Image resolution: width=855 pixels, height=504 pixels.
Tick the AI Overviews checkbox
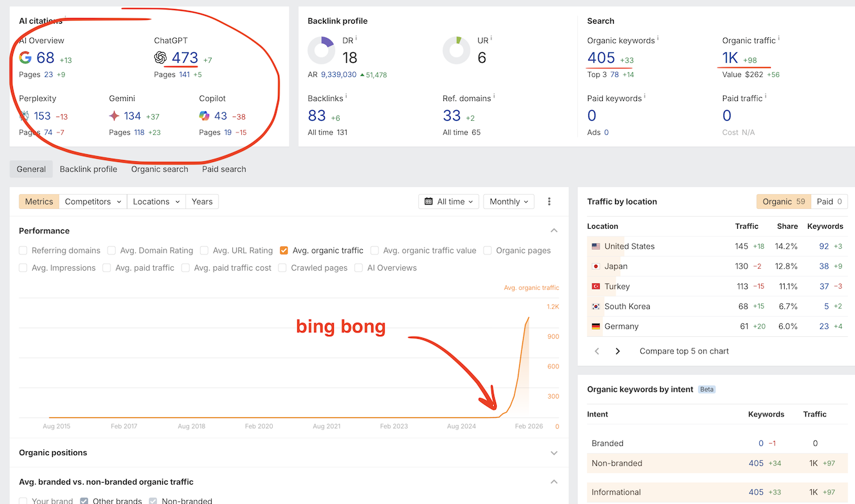click(358, 268)
